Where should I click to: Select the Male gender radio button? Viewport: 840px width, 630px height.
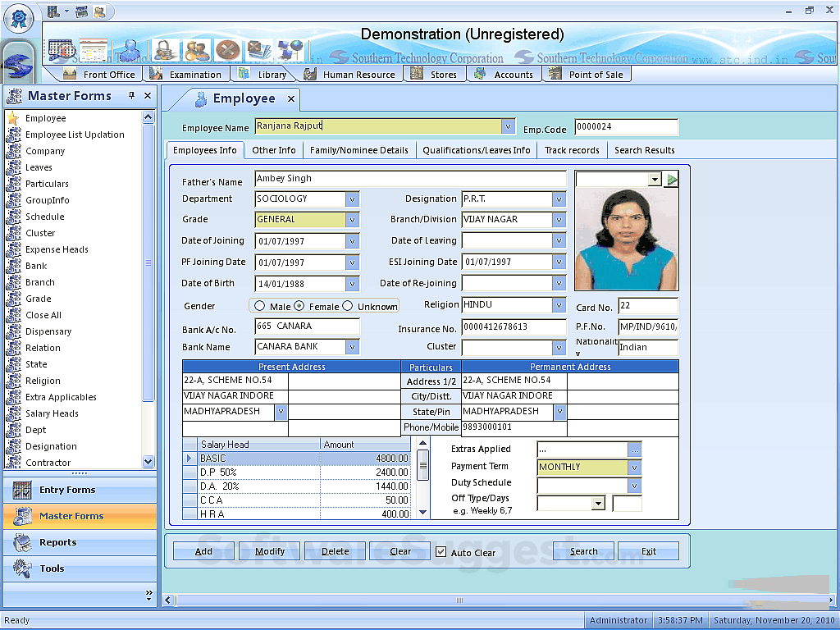(260, 306)
